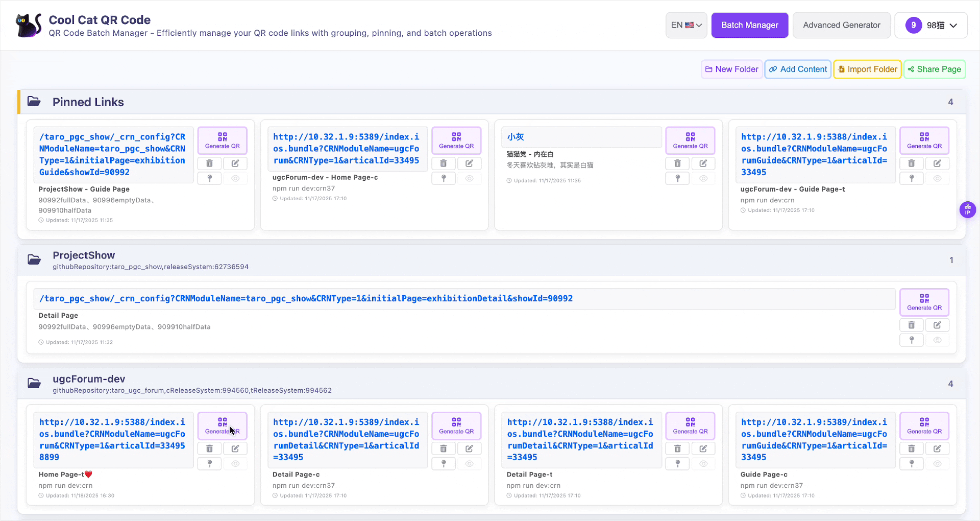Click the black cat logo in the header
Image resolution: width=980 pixels, height=521 pixels.
pyautogui.click(x=29, y=26)
